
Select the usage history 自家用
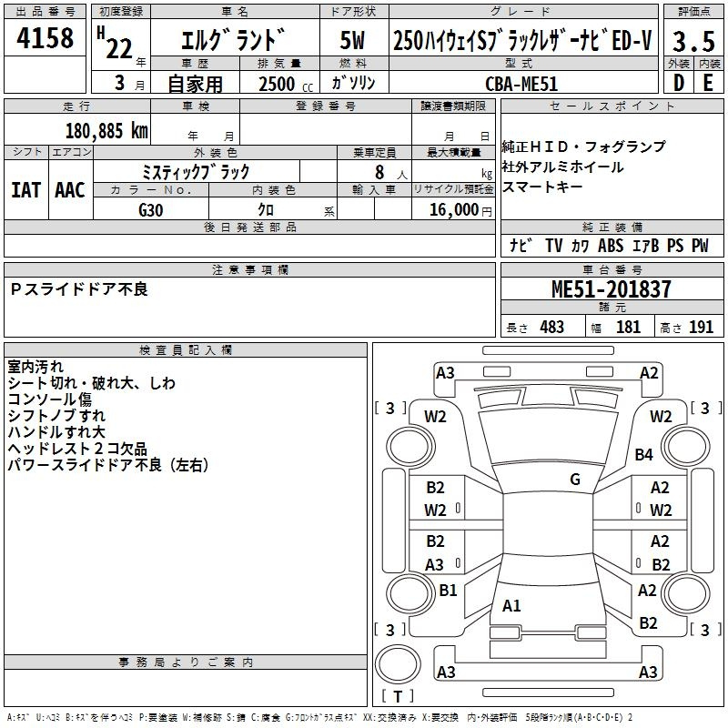click(195, 84)
